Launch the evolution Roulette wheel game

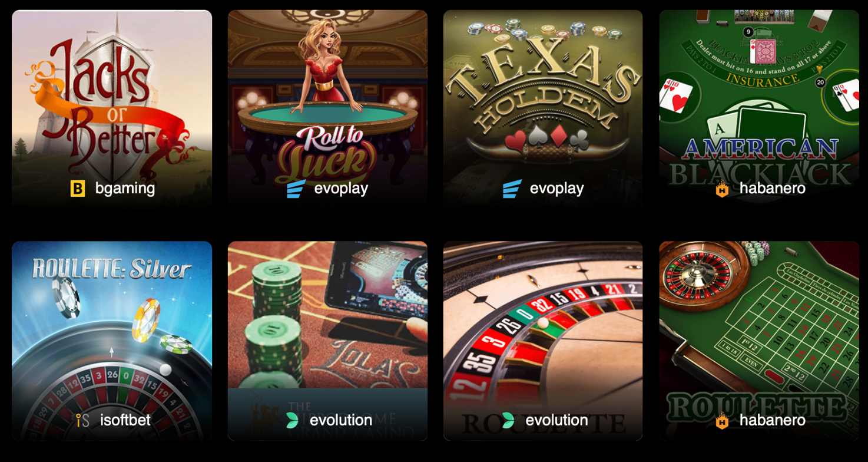tap(543, 341)
